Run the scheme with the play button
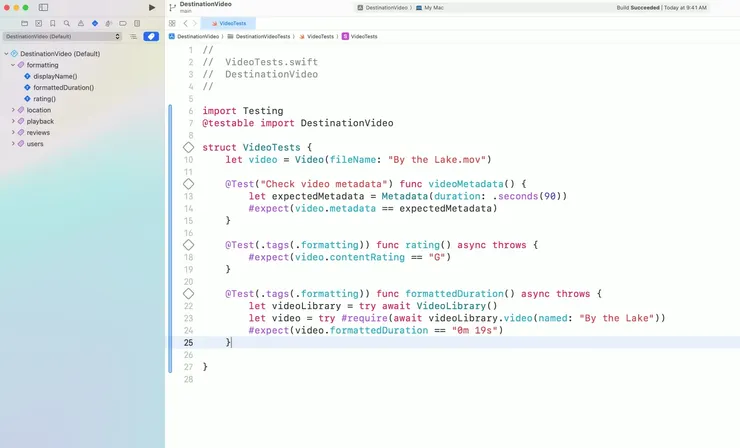The height and width of the screenshot is (448, 740). pyautogui.click(x=151, y=8)
